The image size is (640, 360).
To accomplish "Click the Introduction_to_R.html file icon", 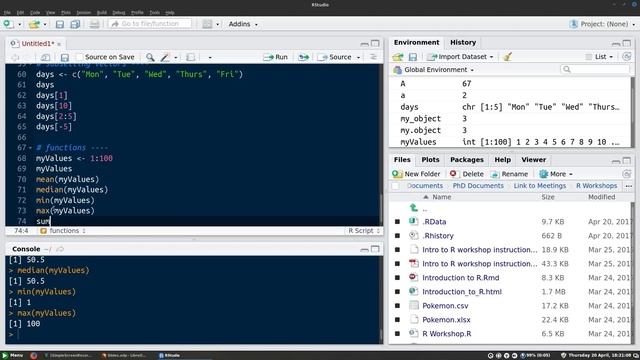I will pyautogui.click(x=413, y=291).
